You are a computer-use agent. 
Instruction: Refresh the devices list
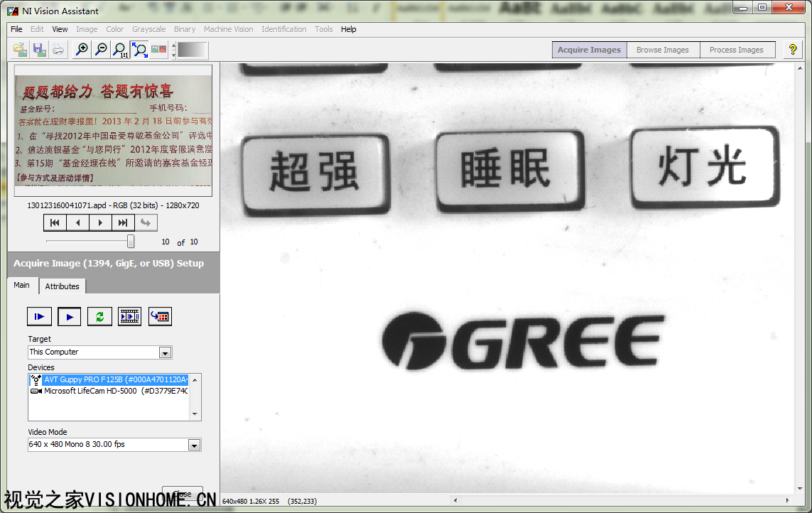(x=99, y=317)
